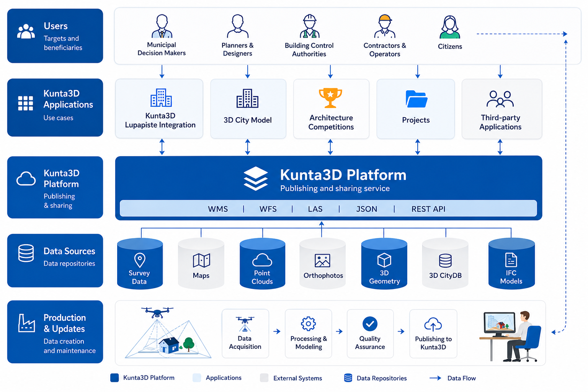The image size is (588, 392).
Task: Click the Data Sources database stack icon
Action: pos(26,253)
